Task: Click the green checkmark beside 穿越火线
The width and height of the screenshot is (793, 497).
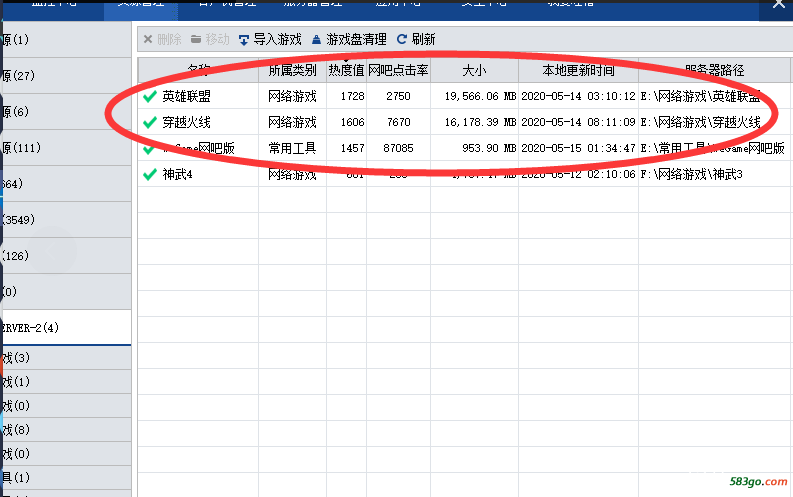Action: coord(150,122)
